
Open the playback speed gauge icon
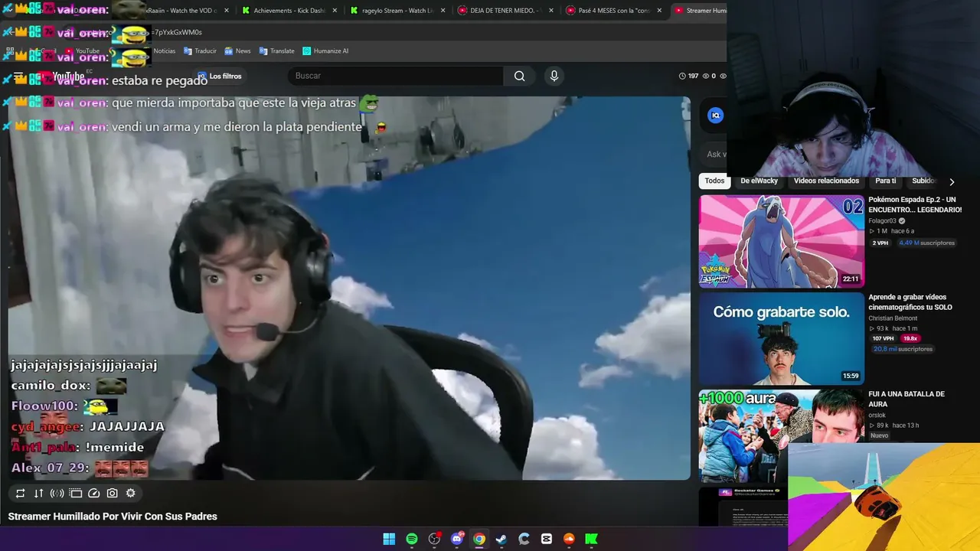94,494
